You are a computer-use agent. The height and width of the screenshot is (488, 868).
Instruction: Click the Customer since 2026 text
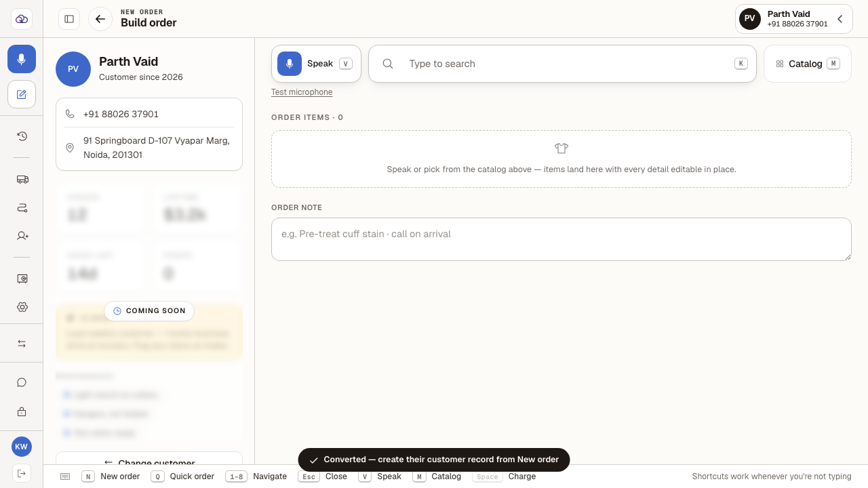pos(141,77)
